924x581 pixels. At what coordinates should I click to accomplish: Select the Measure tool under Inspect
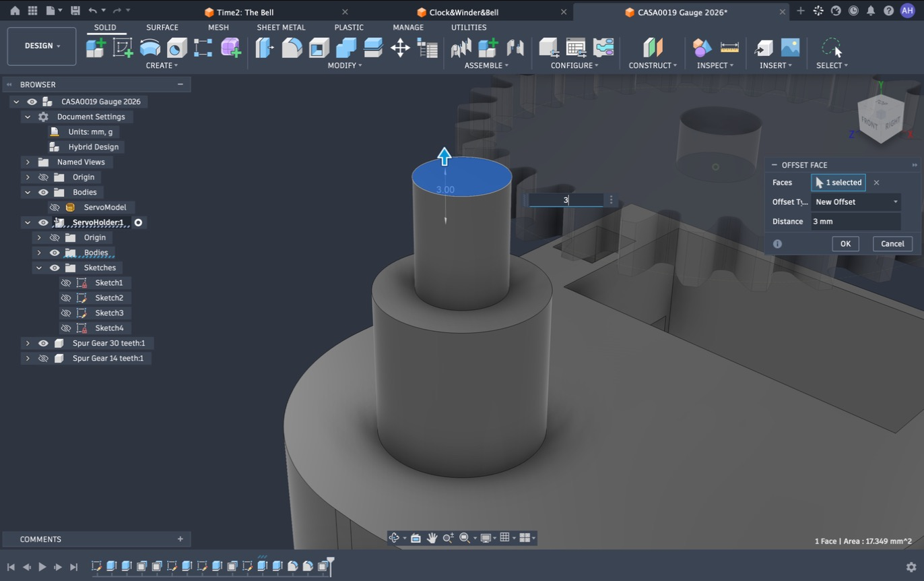729,48
